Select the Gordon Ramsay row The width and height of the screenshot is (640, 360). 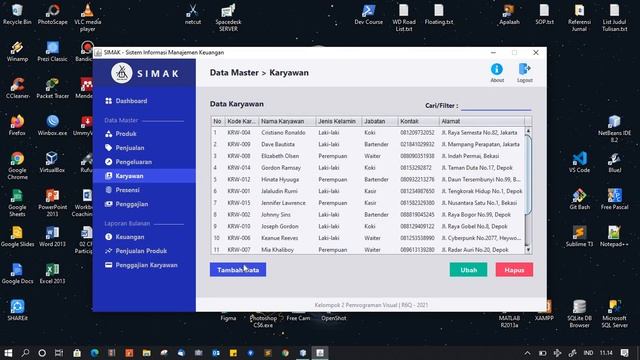coord(368,168)
